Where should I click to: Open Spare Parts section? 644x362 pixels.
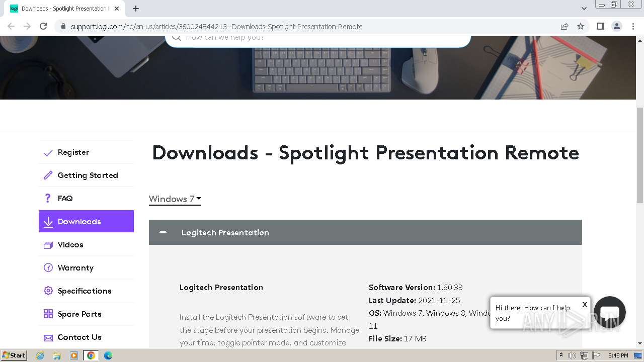coord(79,314)
